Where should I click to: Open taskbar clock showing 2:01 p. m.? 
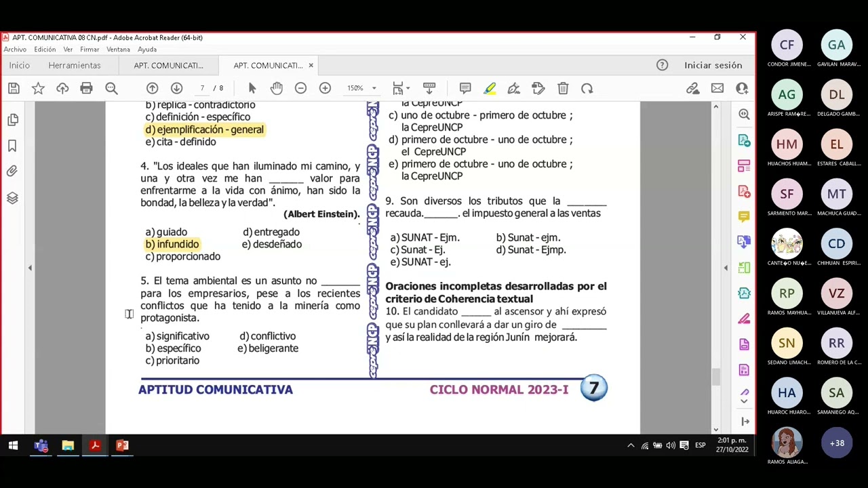(732, 445)
